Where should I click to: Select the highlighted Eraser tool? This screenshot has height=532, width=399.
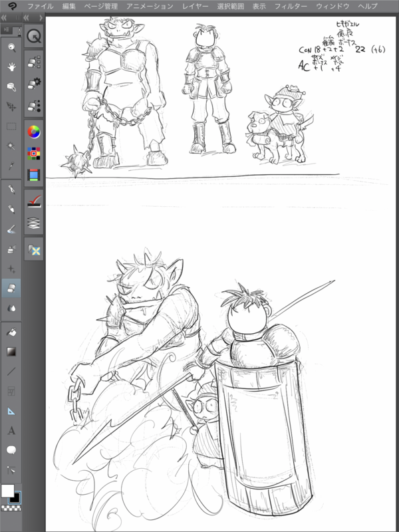[x=11, y=289]
